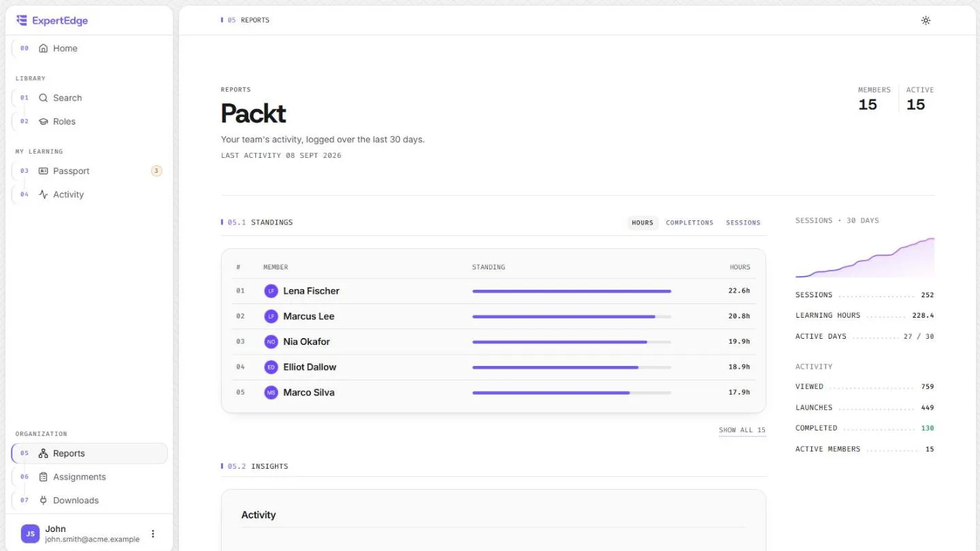Switch standings to the Completions tab

tap(689, 223)
